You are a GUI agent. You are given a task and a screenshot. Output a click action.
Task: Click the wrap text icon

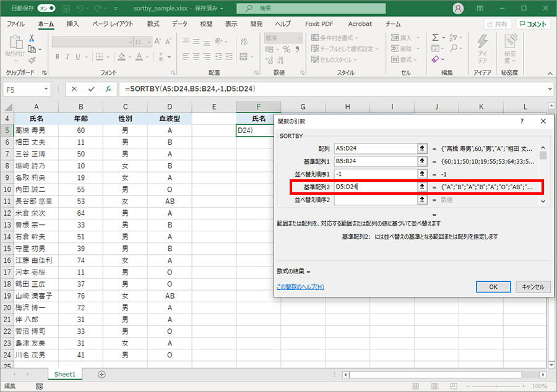(x=244, y=41)
